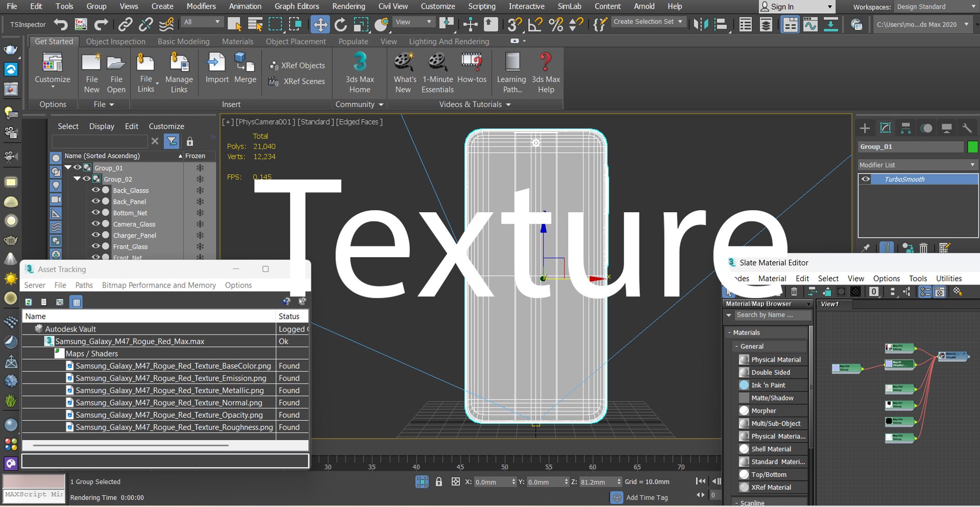Toggle Spinner Snap button
The height and width of the screenshot is (507, 980).
pyautogui.click(x=576, y=24)
